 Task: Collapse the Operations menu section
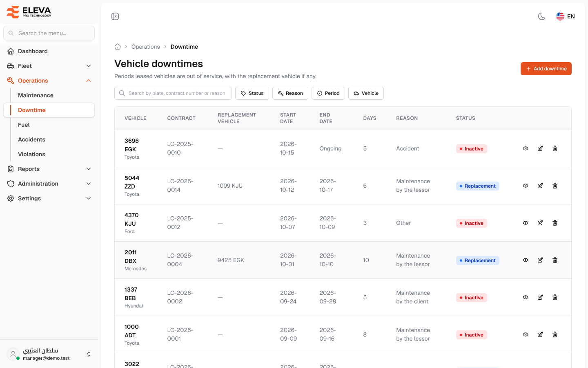coord(49,81)
